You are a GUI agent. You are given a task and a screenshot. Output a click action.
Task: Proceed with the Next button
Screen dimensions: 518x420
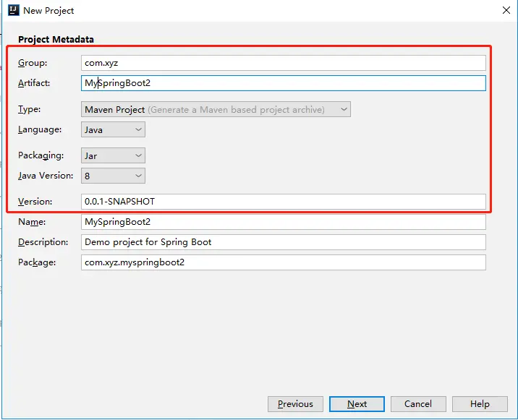357,404
